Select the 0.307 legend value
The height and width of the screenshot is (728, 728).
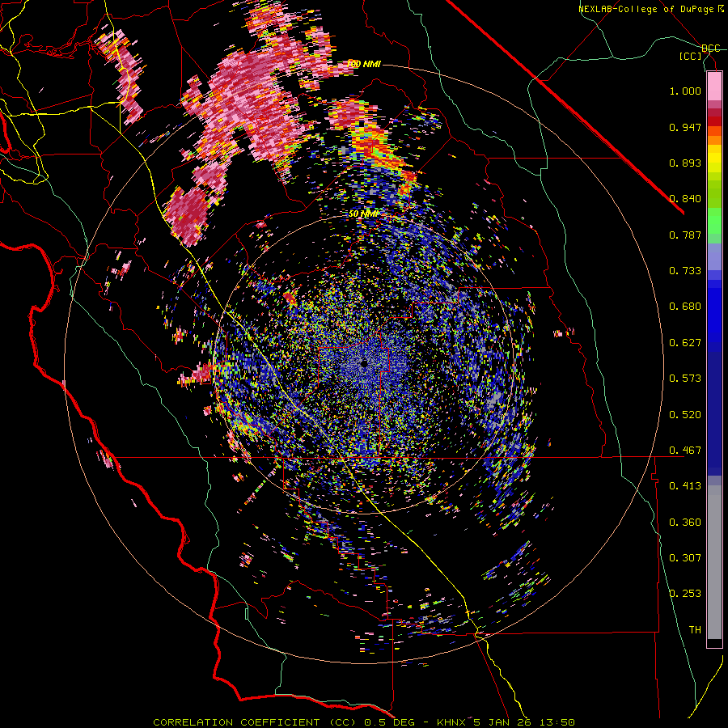[x=685, y=558]
